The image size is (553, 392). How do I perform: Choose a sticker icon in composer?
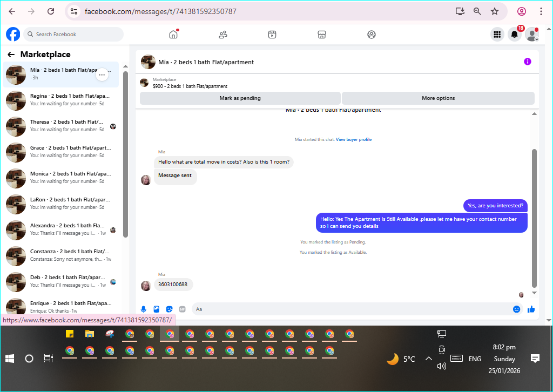point(169,309)
